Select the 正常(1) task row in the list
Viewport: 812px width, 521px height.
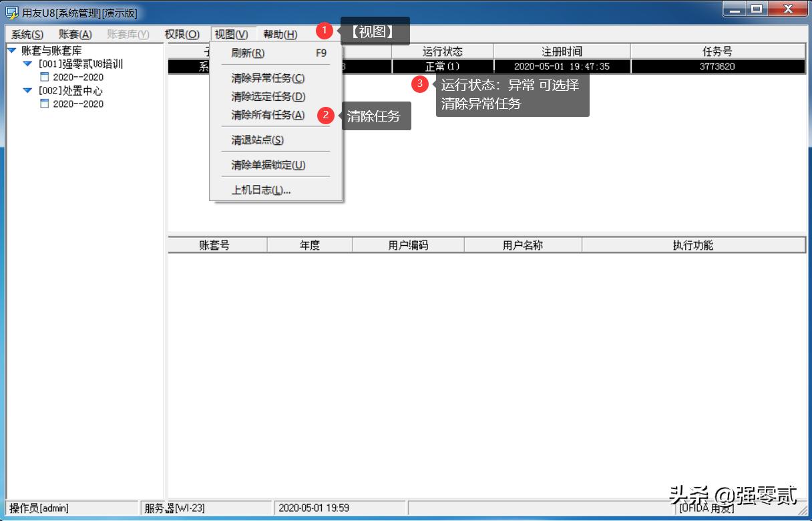click(x=443, y=65)
